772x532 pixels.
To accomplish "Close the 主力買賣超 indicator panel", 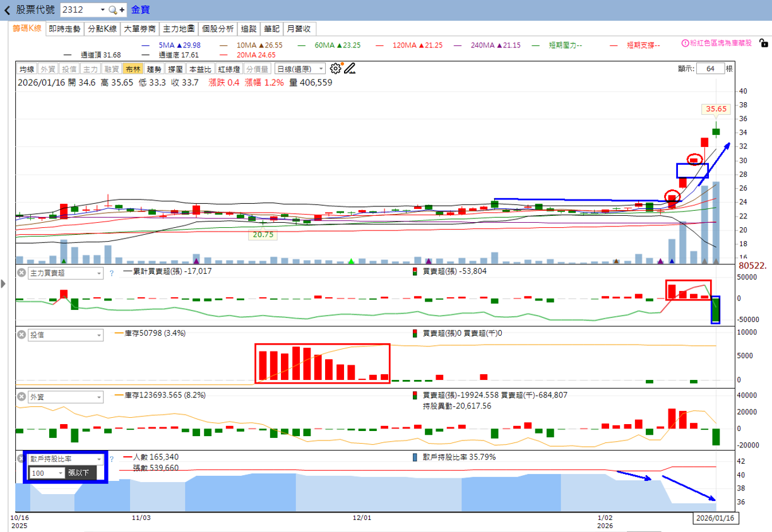I will point(21,273).
